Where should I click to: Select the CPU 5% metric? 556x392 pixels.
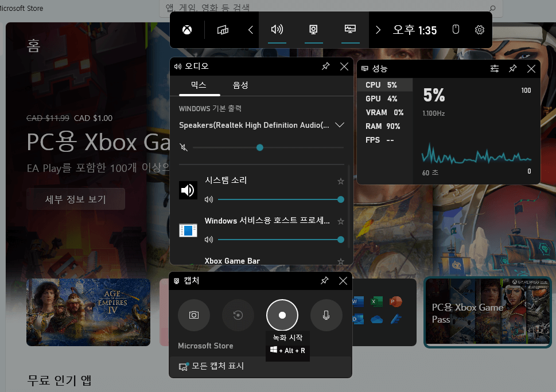point(385,85)
